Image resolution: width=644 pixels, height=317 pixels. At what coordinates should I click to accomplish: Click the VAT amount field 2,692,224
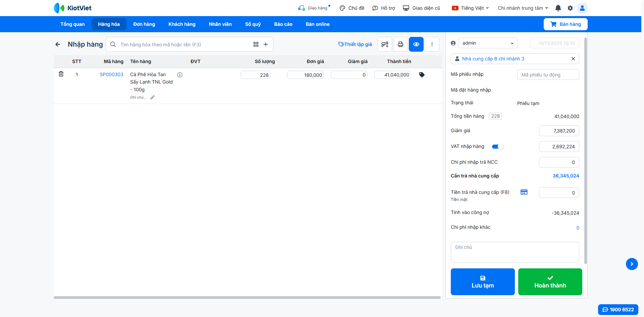point(559,147)
